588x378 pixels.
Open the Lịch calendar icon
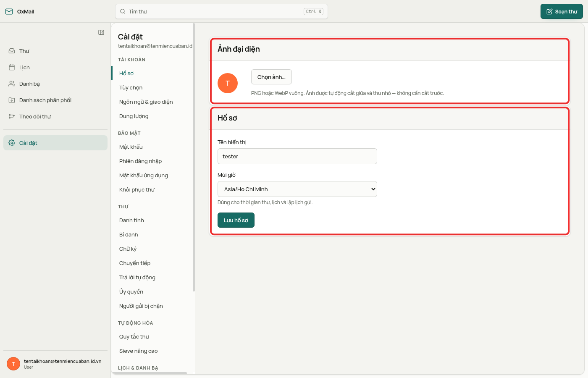pyautogui.click(x=12, y=67)
